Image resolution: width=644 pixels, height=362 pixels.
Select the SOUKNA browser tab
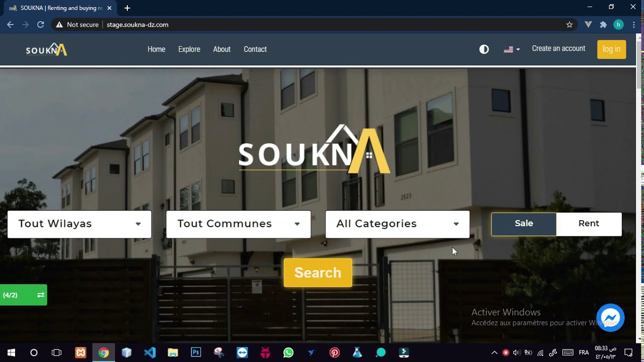tap(60, 8)
